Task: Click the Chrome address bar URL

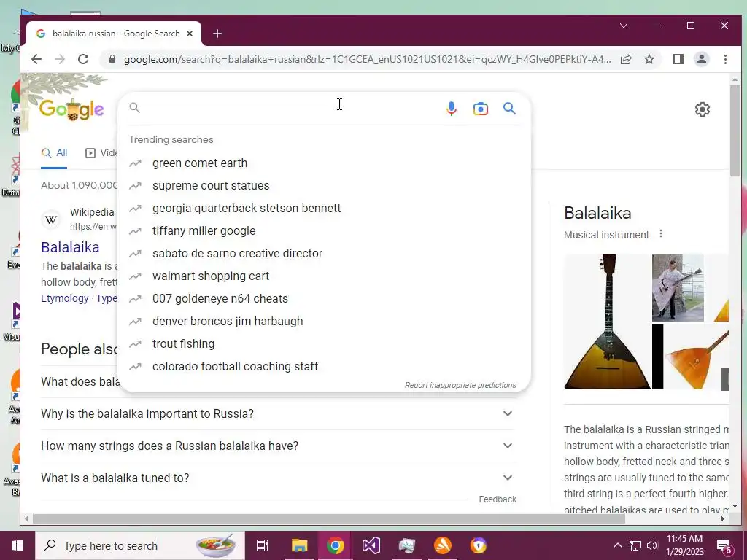Action: point(368,60)
